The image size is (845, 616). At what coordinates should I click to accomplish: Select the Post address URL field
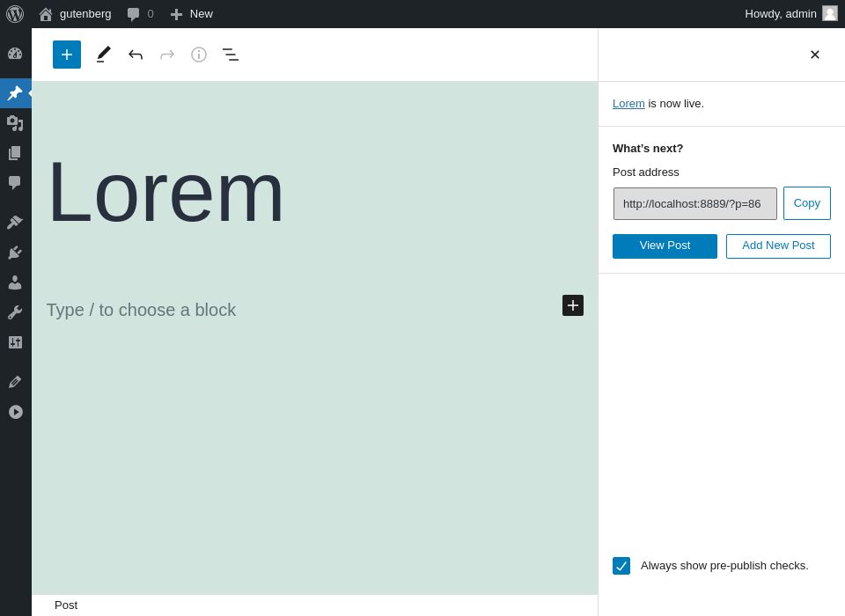[695, 203]
